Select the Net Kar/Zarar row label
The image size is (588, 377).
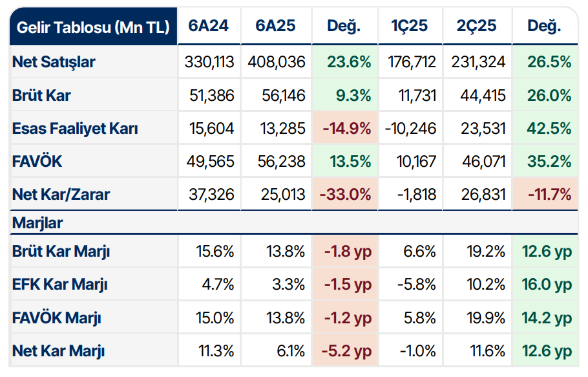point(61,195)
